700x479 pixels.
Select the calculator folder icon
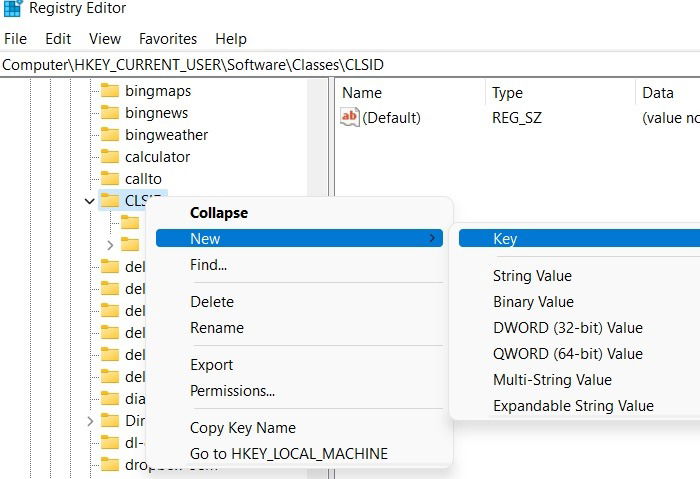point(109,156)
